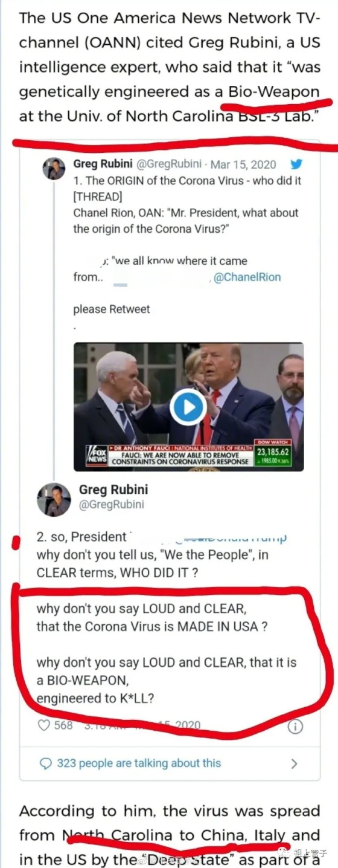
Task: Click Greg Rubini name in second tweet
Action: 113,489
